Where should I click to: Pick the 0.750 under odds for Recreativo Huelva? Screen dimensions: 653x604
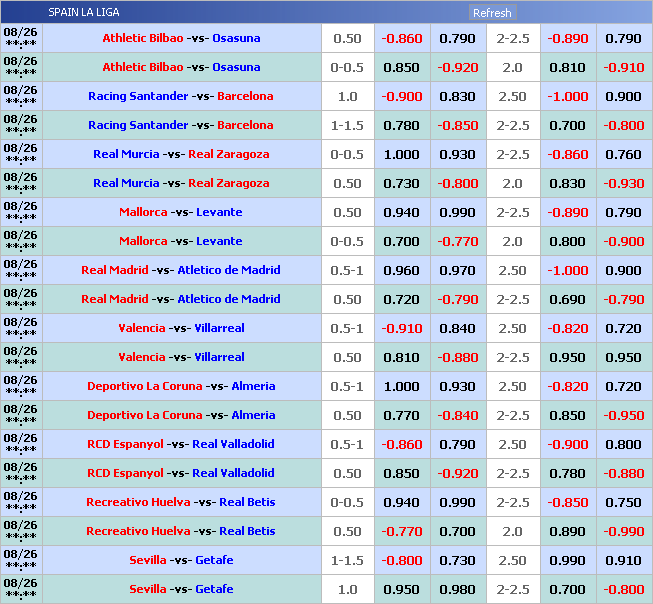[x=623, y=503]
